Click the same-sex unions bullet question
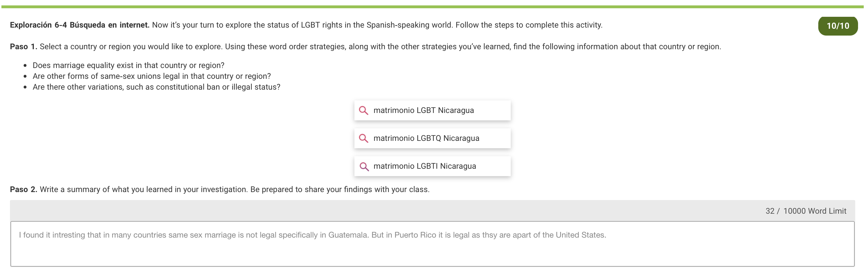Viewport: 868px width, 276px height. 152,76
